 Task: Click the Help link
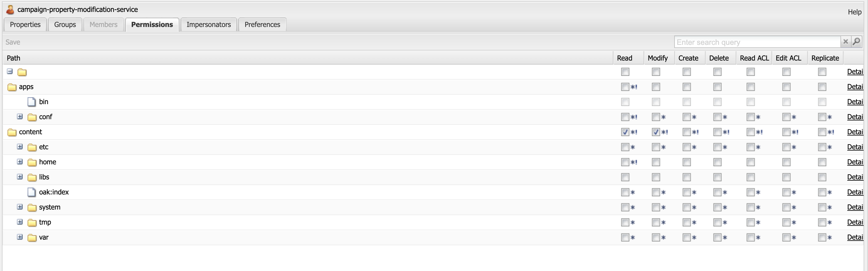pos(854,12)
